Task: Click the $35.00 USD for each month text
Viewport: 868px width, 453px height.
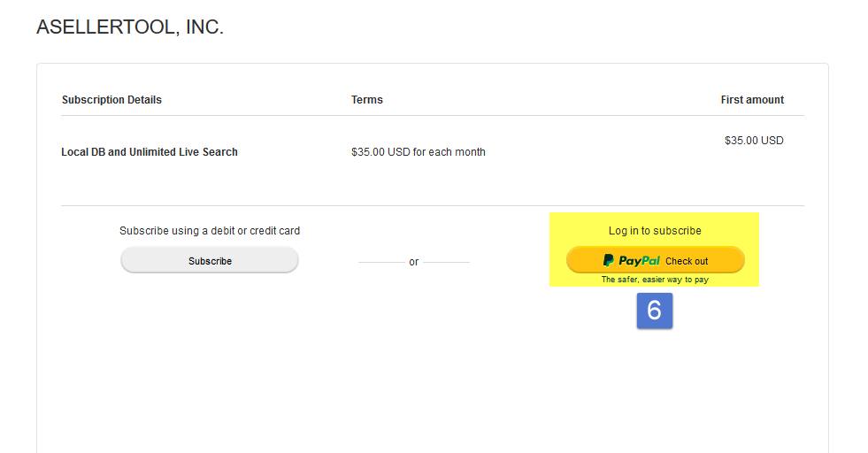Action: click(x=419, y=152)
